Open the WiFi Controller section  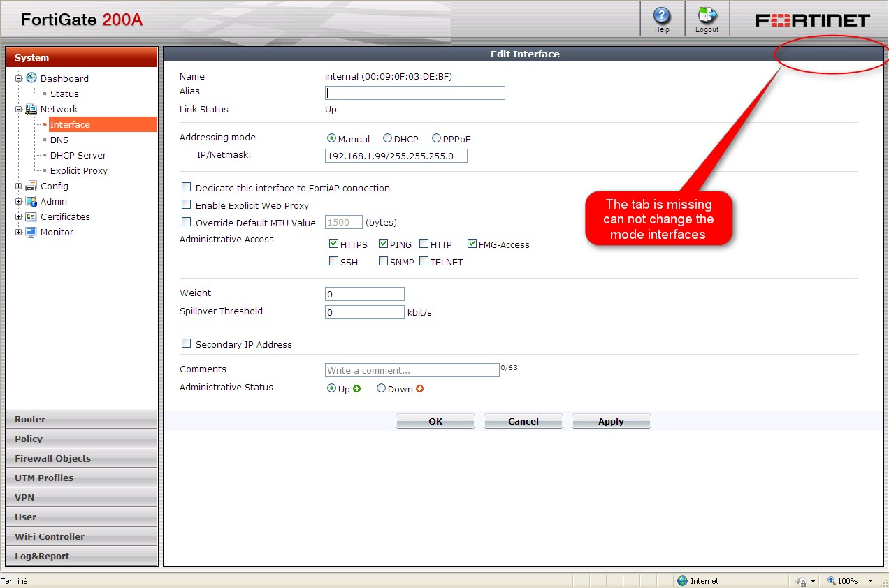[82, 536]
